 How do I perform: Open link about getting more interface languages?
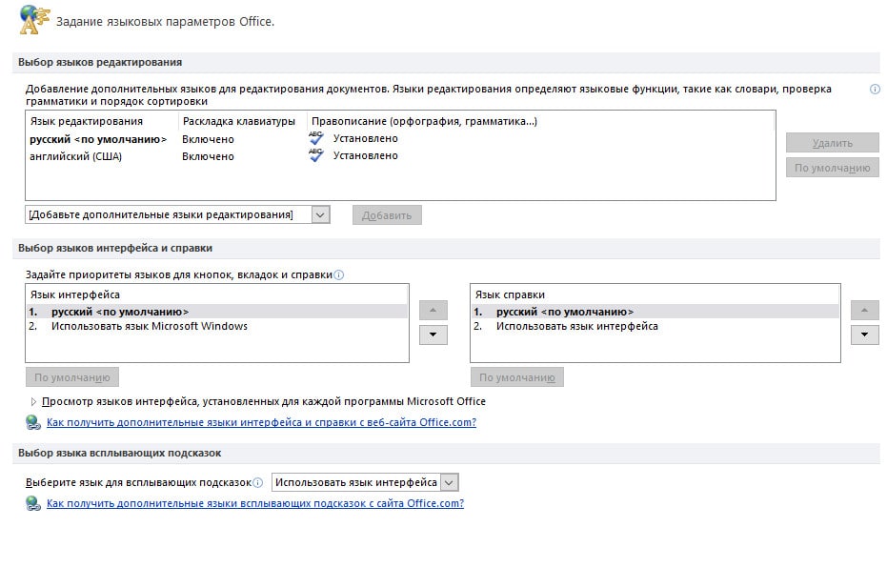pos(261,422)
